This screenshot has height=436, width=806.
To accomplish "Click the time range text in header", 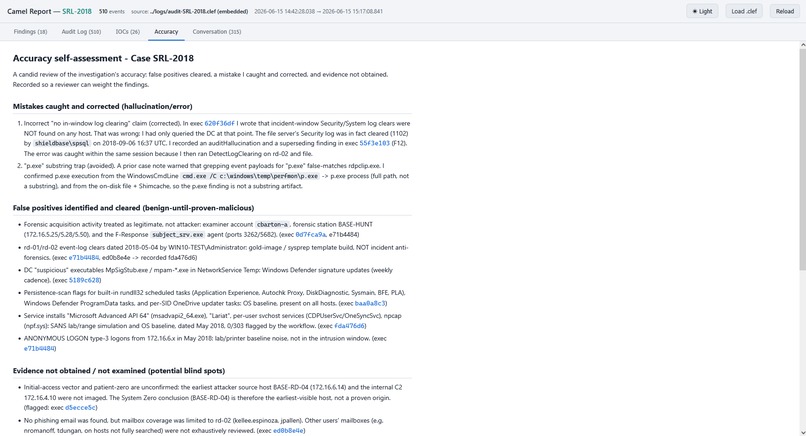I will tap(318, 11).
